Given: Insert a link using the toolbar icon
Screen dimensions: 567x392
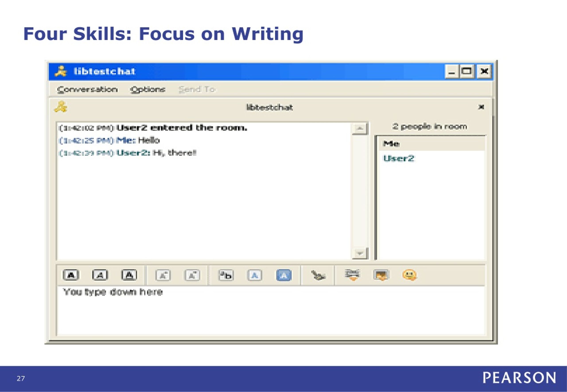Looking at the screenshot, I should click(352, 275).
